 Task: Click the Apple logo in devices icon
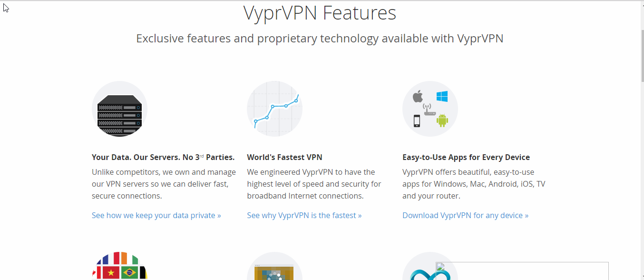pos(418,97)
